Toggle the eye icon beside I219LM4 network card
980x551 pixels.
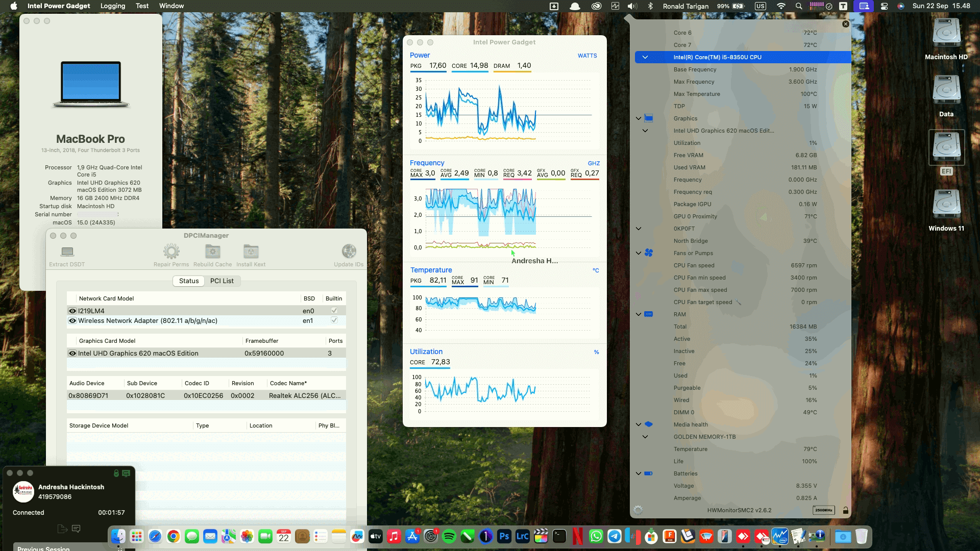(x=72, y=310)
